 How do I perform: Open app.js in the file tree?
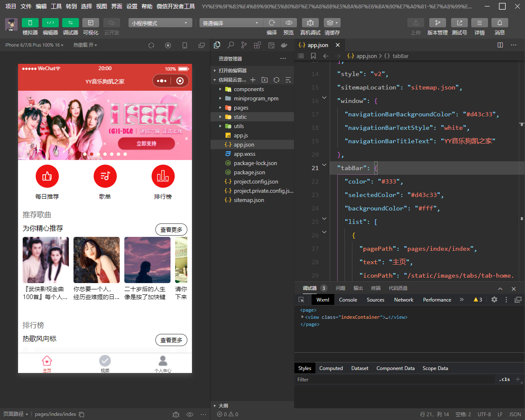coord(252,135)
